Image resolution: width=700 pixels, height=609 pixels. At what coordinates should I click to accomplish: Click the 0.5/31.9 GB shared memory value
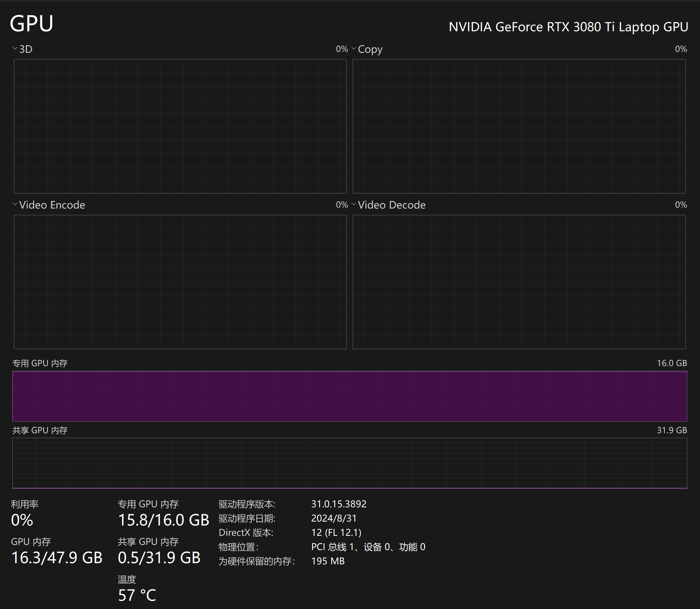[x=159, y=558]
